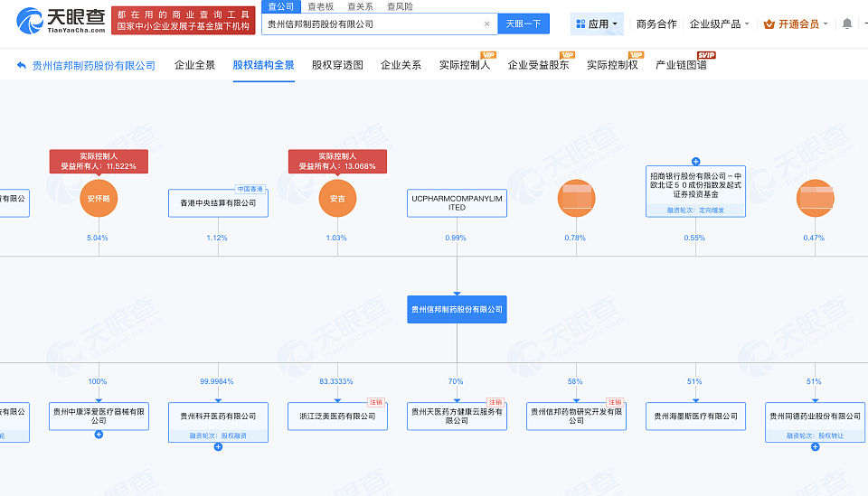The height and width of the screenshot is (496, 868).
Task: Expand the plus above 招商银行 fund node
Action: 696,162
